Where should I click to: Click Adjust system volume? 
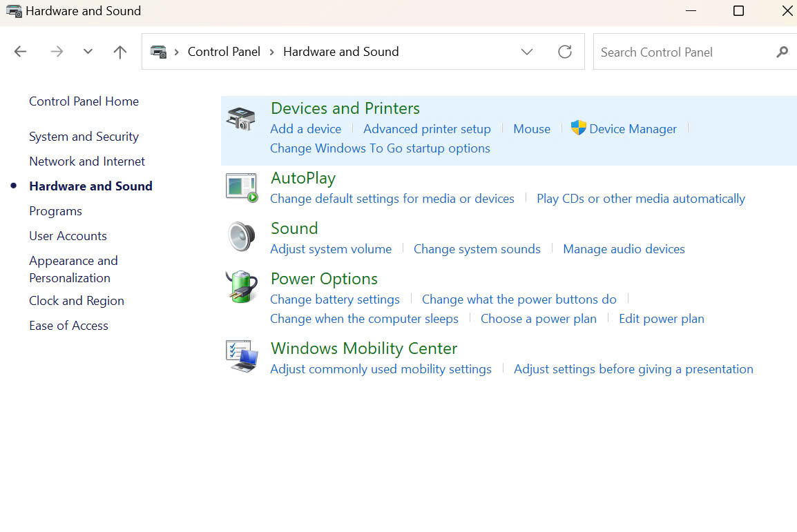(x=331, y=248)
